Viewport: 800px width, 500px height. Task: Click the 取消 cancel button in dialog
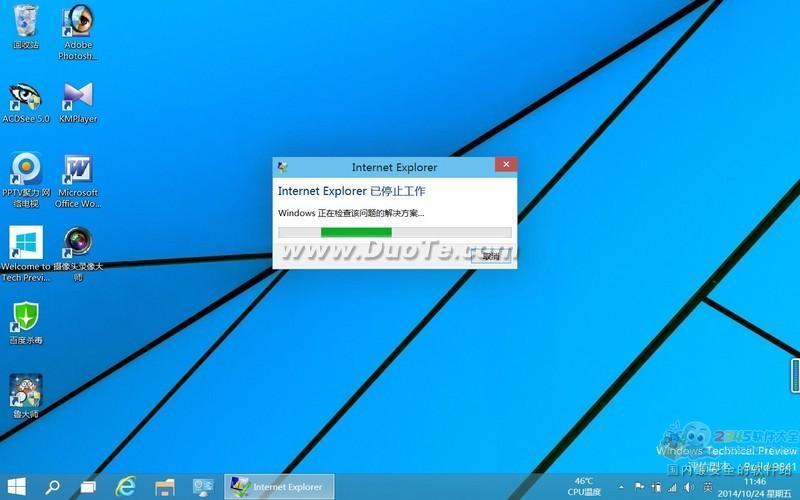(x=491, y=256)
